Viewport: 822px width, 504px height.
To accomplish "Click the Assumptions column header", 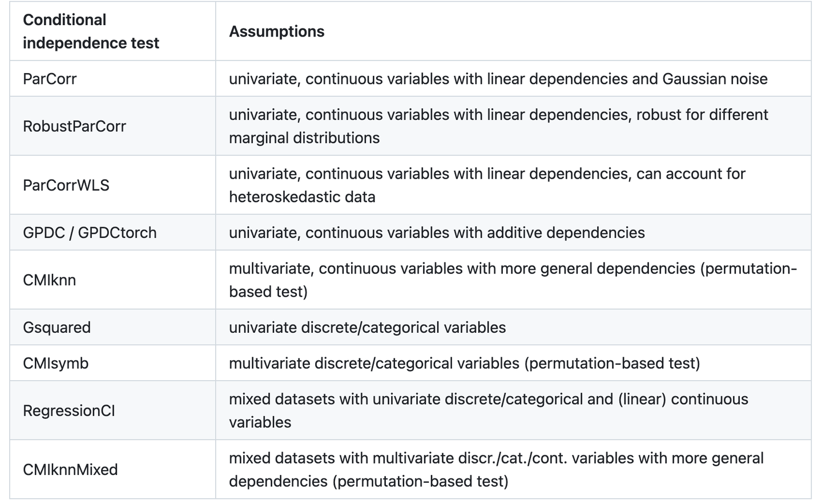I will 276,31.
